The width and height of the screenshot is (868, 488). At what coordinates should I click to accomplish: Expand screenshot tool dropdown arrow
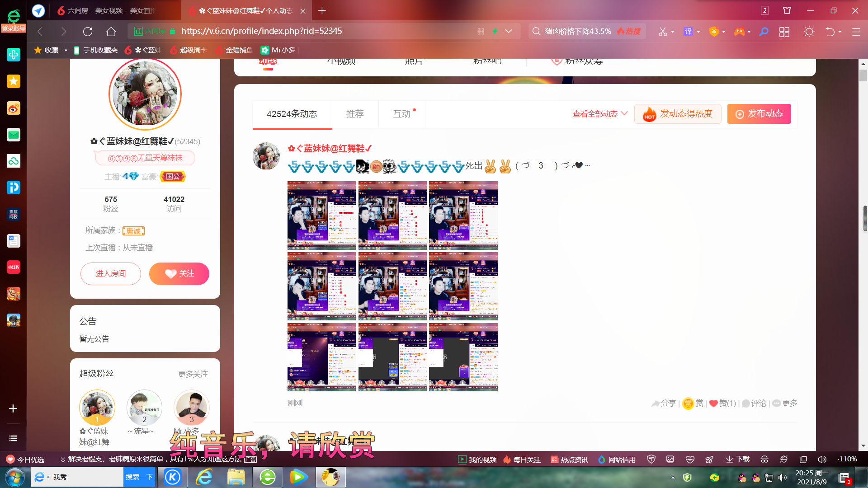pyautogui.click(x=673, y=32)
